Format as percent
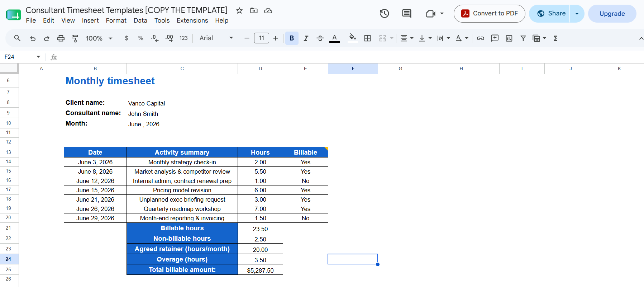Screen dimensions: 644x287 [140, 38]
